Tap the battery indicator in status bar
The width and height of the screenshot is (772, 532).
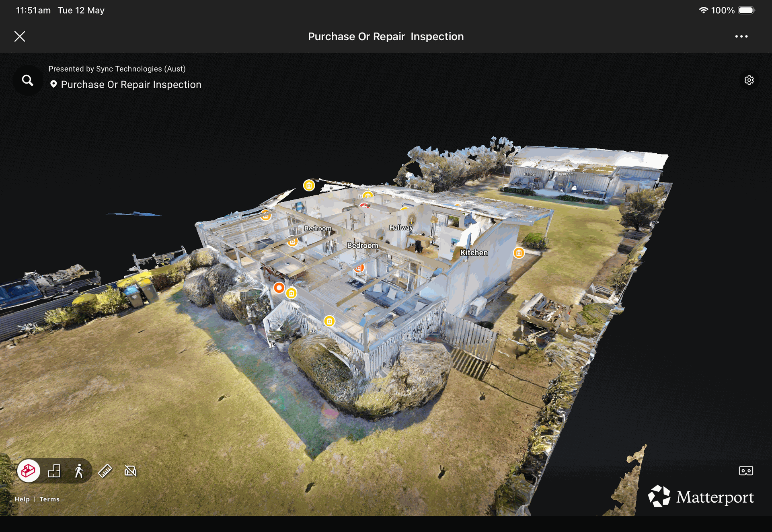pyautogui.click(x=747, y=10)
